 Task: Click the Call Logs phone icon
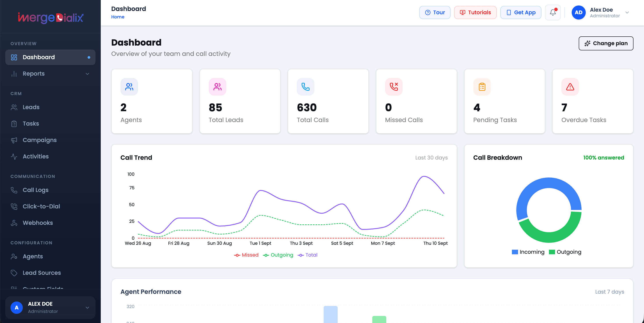pos(14,190)
